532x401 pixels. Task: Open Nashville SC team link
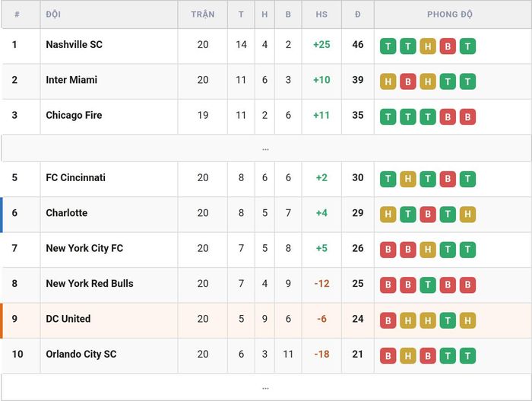[74, 45]
